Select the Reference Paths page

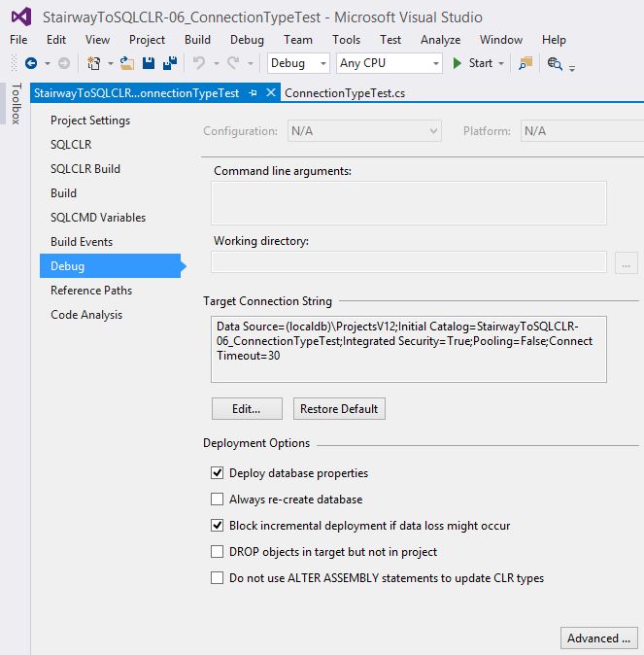tap(91, 291)
